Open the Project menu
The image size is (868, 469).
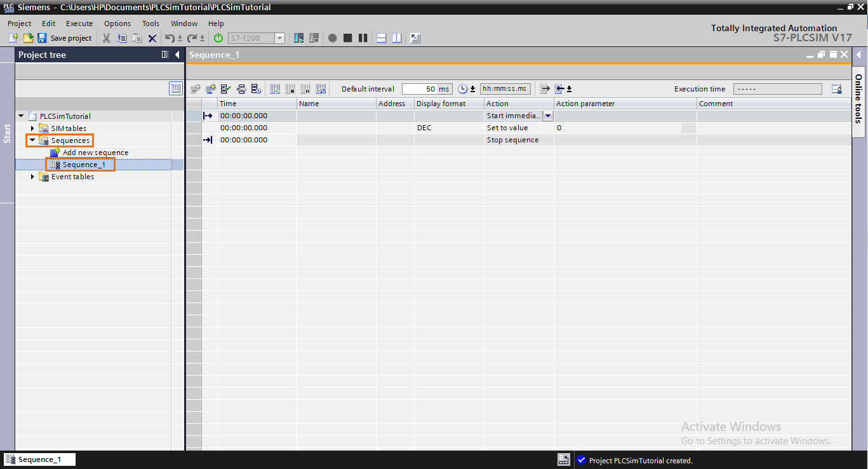(20, 24)
